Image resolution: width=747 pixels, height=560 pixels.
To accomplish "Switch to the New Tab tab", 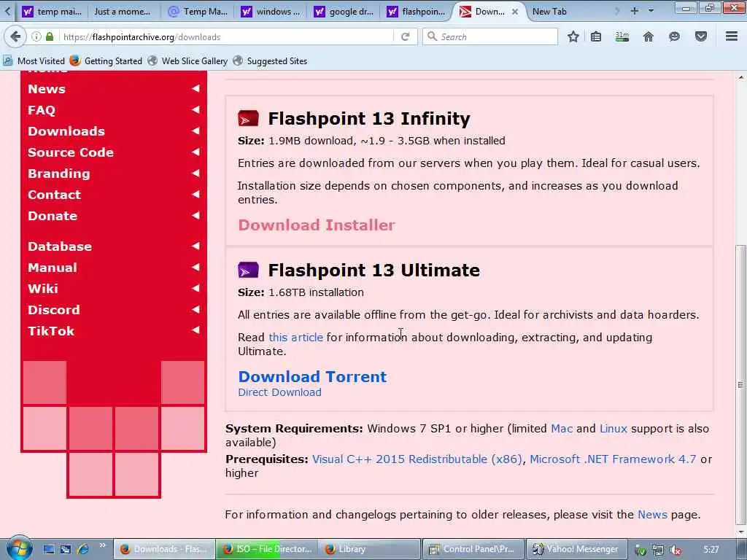I will click(x=549, y=12).
